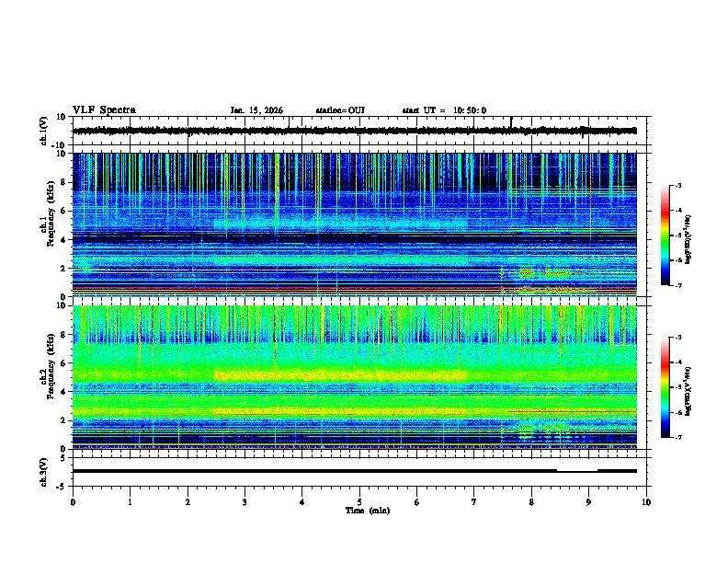728x563 pixels.
Task: Click the "station=OUI" label
Action: pyautogui.click(x=340, y=110)
